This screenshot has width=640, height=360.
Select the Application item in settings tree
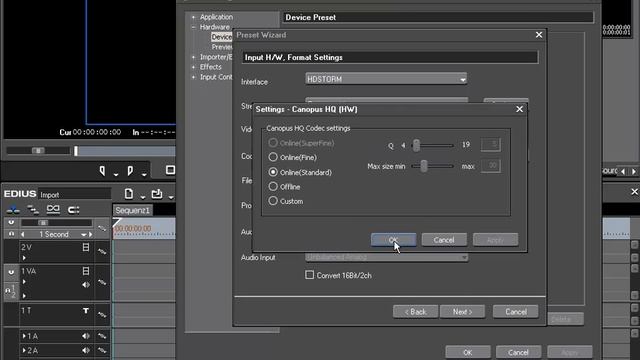coord(216,17)
